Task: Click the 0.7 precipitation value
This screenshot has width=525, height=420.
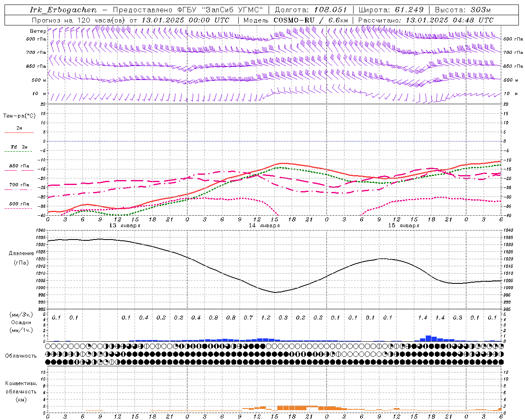Action: (248, 317)
